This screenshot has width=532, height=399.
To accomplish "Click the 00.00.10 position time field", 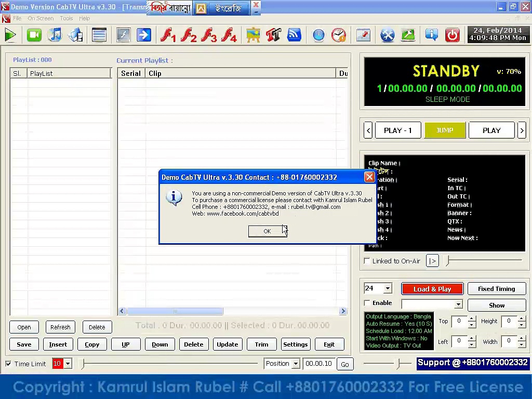I will click(x=318, y=364).
